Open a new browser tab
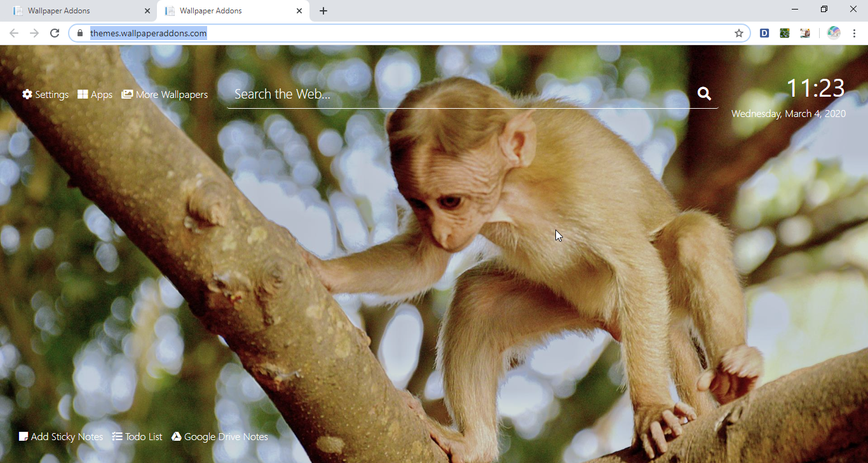This screenshot has width=868, height=463. [323, 11]
